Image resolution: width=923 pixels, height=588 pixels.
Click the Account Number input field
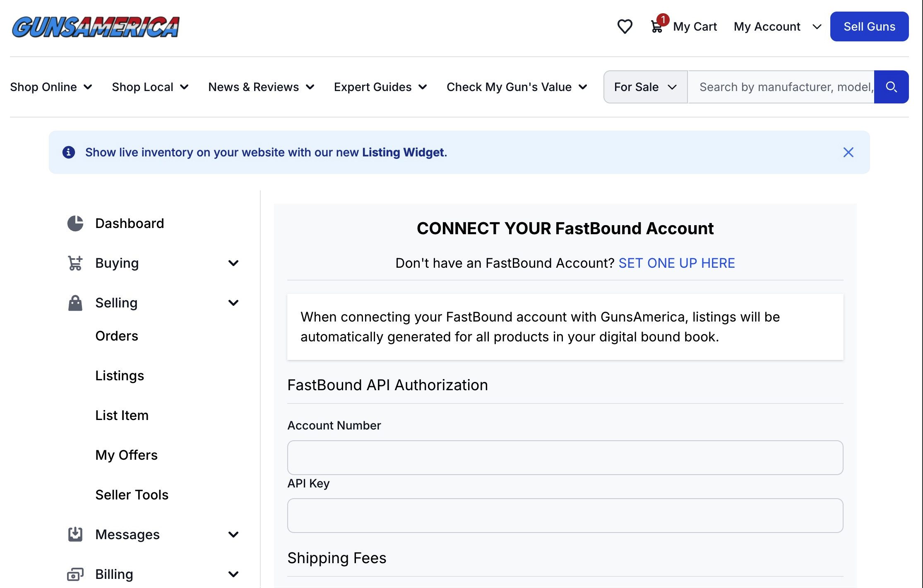tap(565, 458)
